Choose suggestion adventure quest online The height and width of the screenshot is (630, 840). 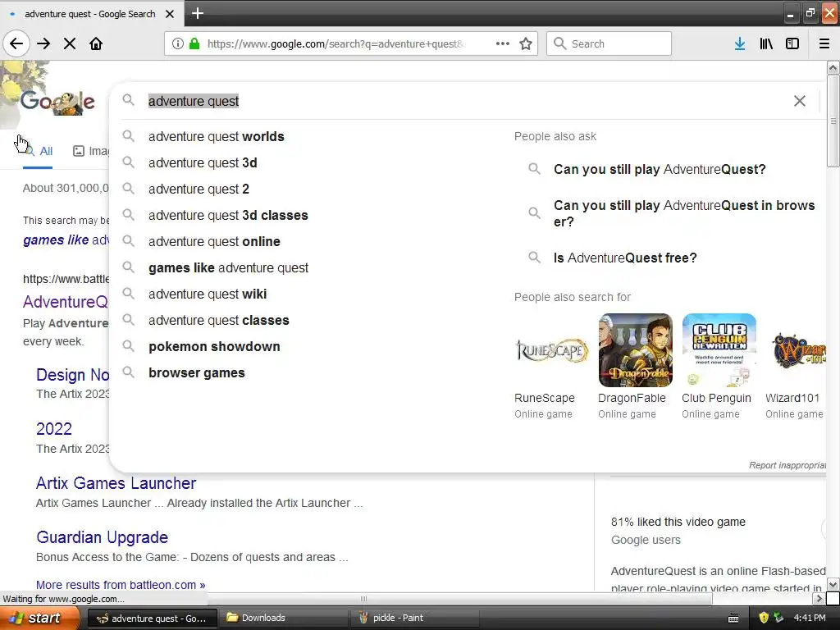[x=214, y=242]
